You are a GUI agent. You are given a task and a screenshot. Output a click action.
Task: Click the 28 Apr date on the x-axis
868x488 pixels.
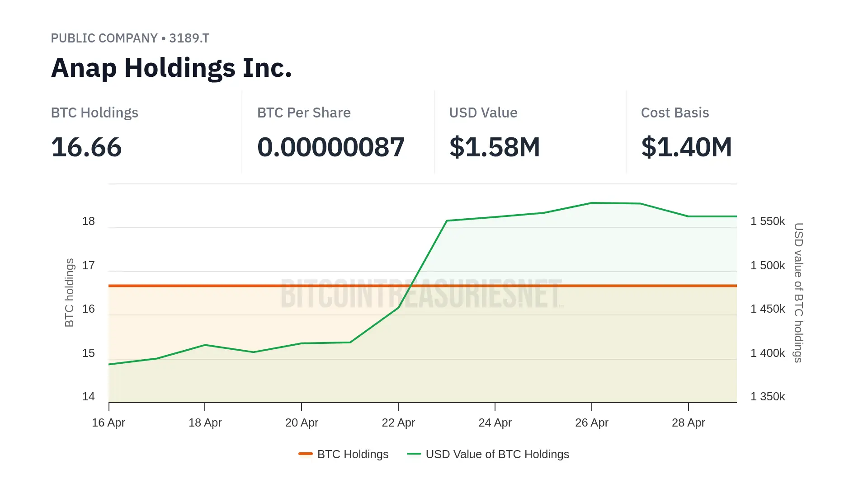689,423
